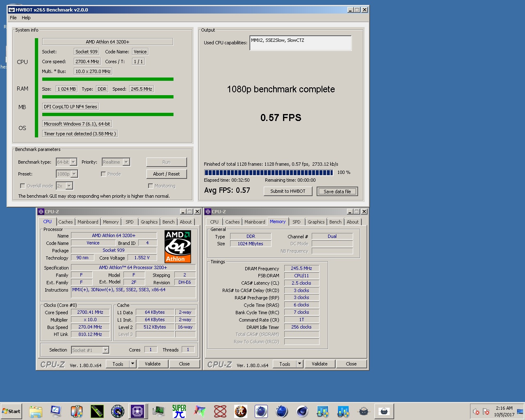This screenshot has width=525, height=420.
Task: Expand Tools arrow in Memory-tab CPU-Z window
Action: click(x=299, y=364)
